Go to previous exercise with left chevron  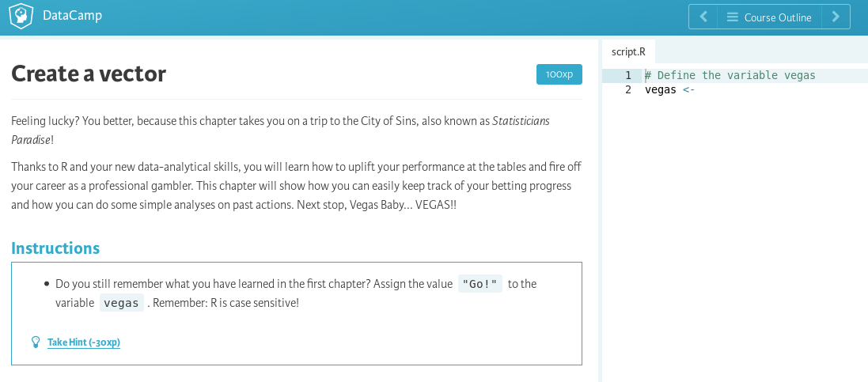703,17
